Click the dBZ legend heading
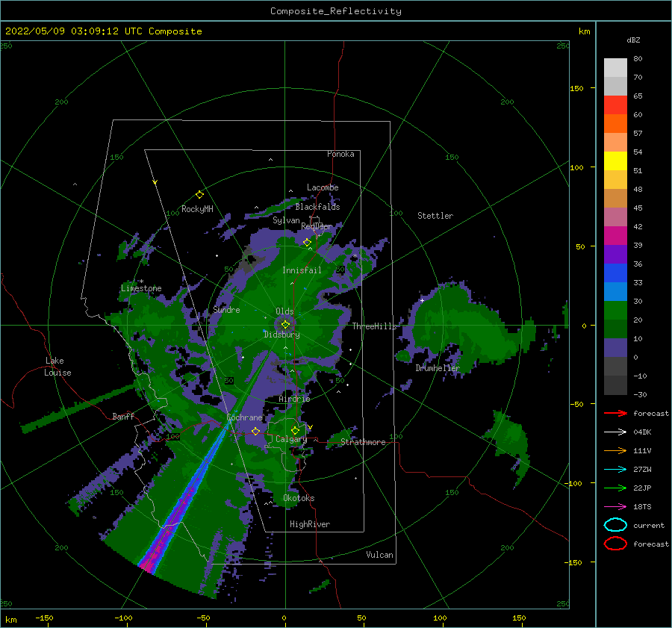The width and height of the screenshot is (672, 628). click(633, 40)
